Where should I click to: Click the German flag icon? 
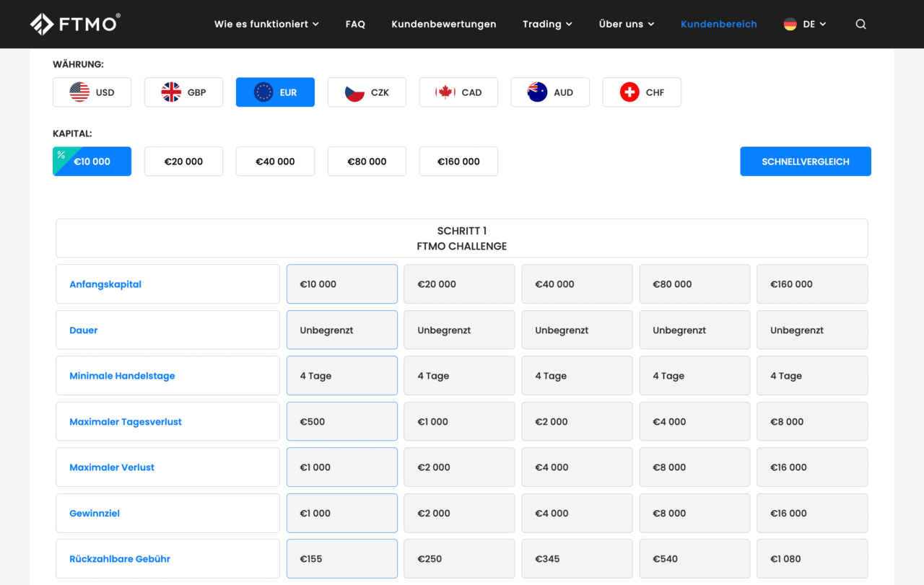point(790,24)
